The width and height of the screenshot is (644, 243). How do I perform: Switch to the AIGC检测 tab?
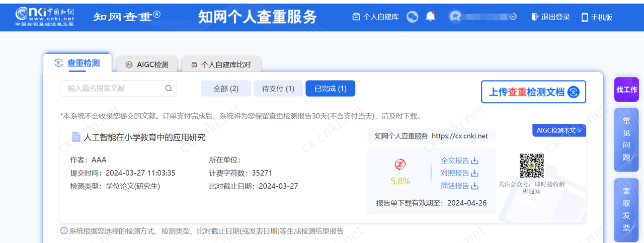pos(147,64)
